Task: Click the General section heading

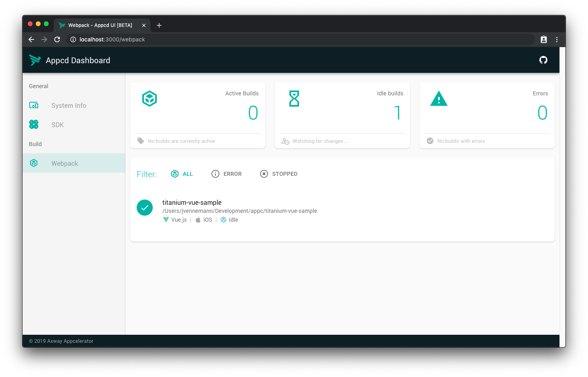Action: (39, 86)
